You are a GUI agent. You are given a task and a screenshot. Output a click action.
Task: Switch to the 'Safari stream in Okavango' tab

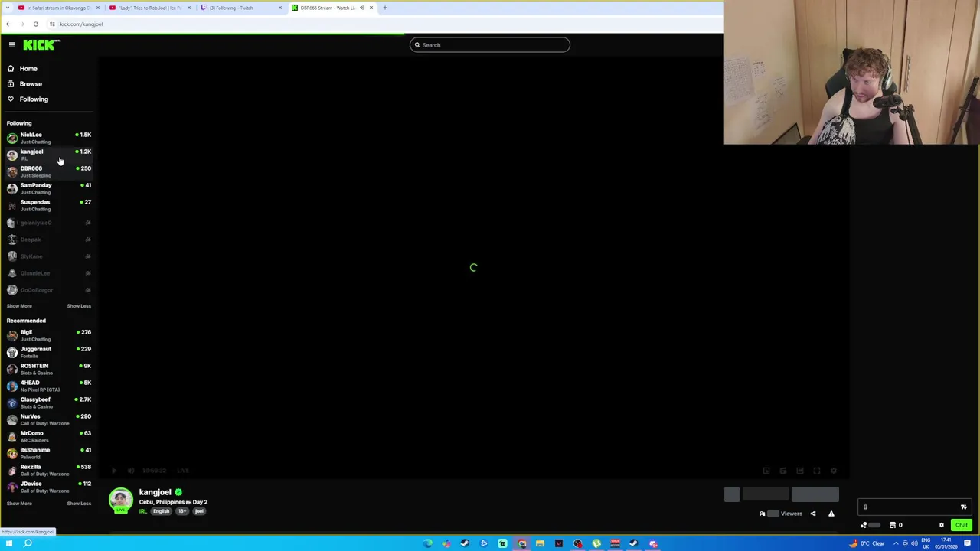pos(58,8)
